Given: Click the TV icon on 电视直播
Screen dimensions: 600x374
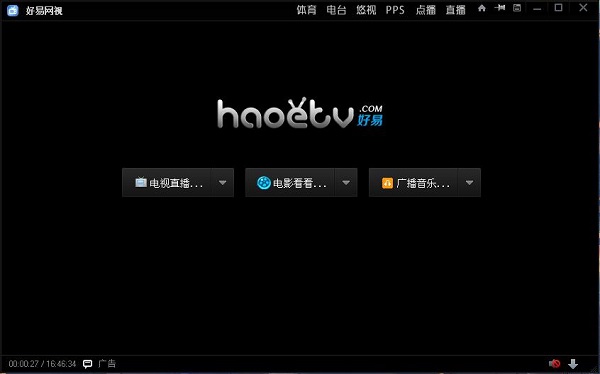Looking at the screenshot, I should (x=141, y=182).
